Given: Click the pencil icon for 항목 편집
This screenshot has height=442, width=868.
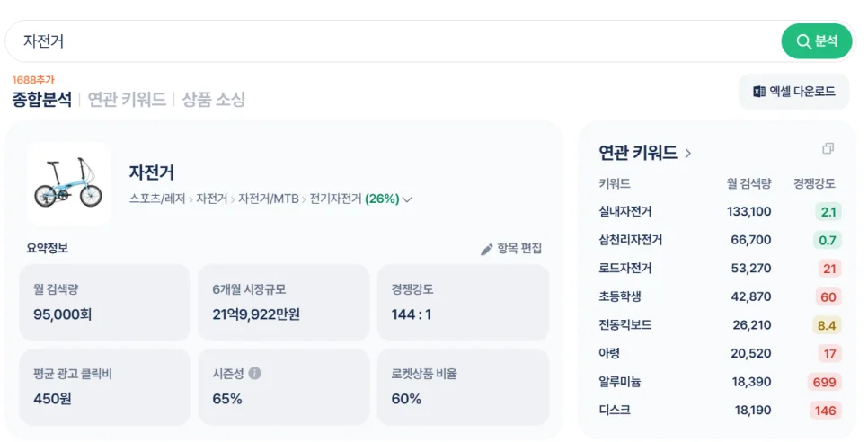Looking at the screenshot, I should coord(487,249).
